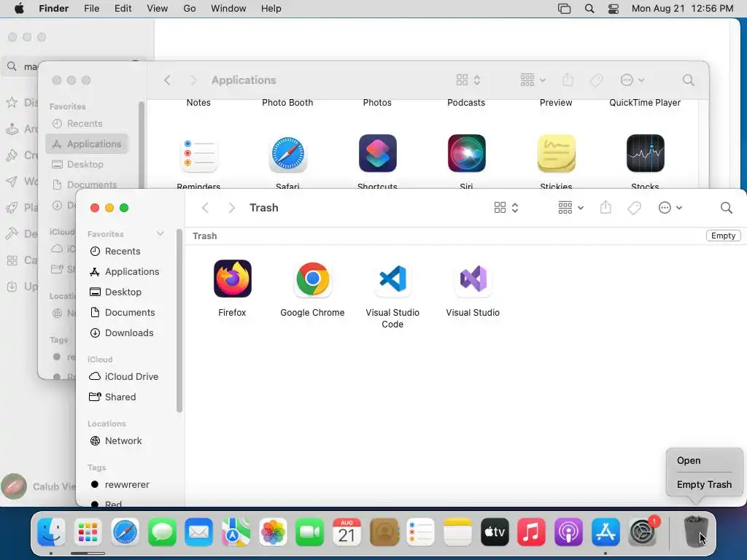Go back in the Trash window
747x560 pixels.
click(x=205, y=208)
